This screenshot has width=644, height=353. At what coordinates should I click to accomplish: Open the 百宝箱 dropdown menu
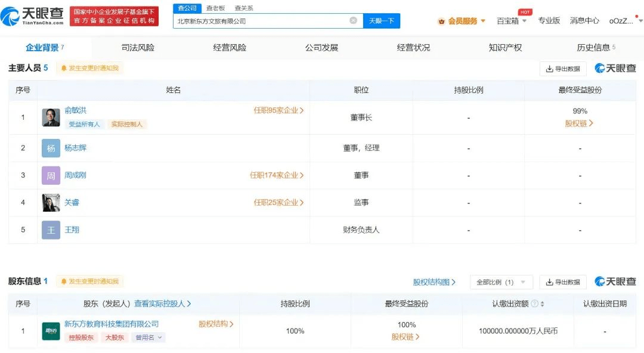(x=512, y=21)
